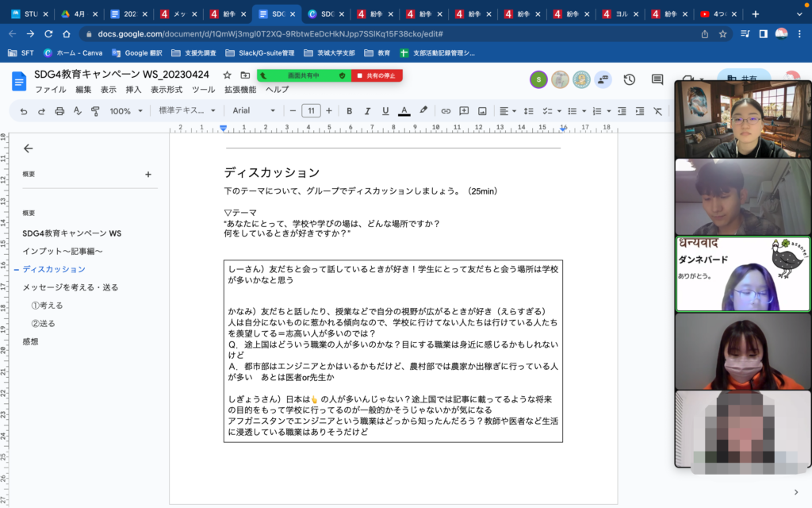Open the ファイル menu

(50, 90)
